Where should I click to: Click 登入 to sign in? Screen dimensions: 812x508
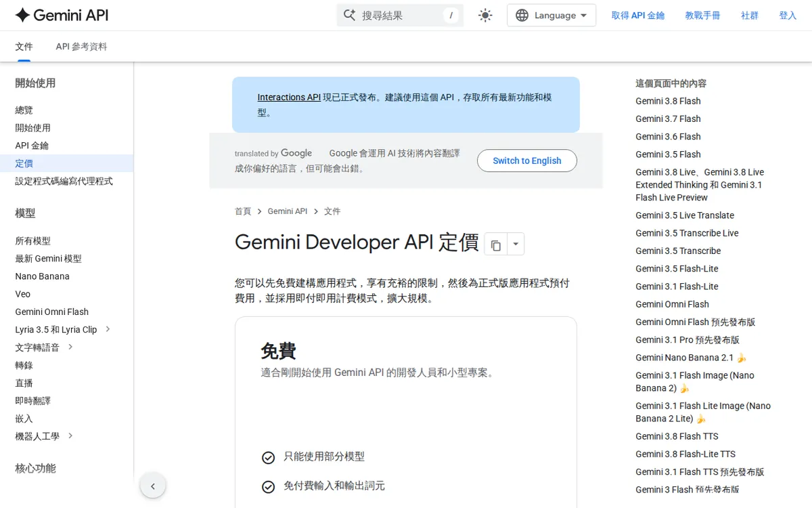pos(788,15)
